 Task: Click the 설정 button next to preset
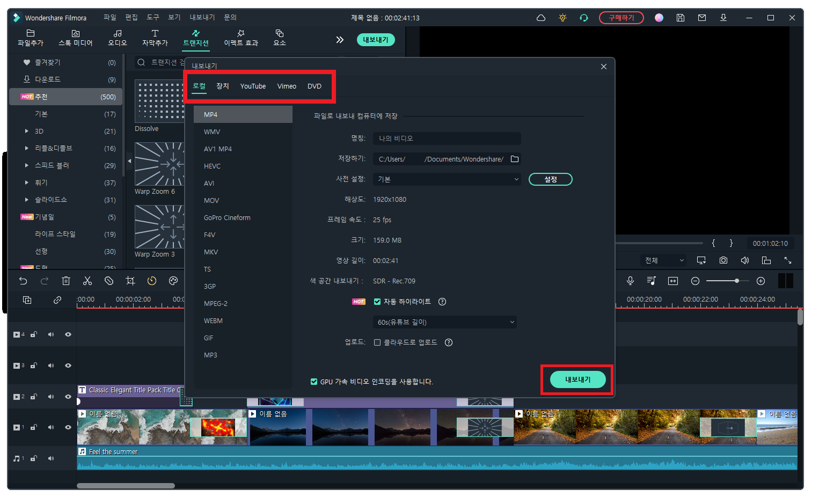551,179
